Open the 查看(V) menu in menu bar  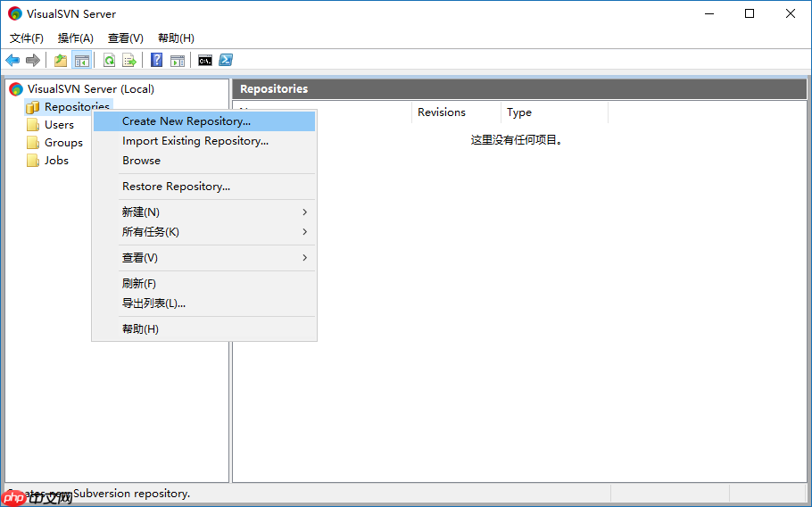[125, 38]
